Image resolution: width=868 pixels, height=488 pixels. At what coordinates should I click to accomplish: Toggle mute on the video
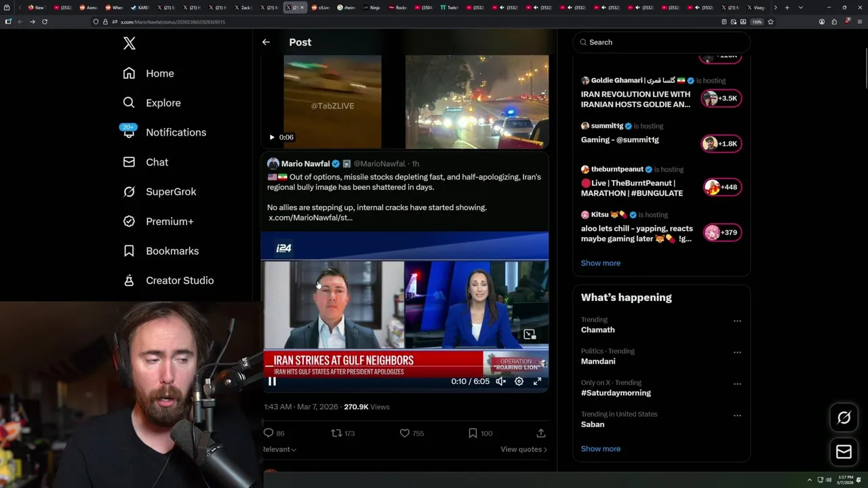click(x=500, y=382)
